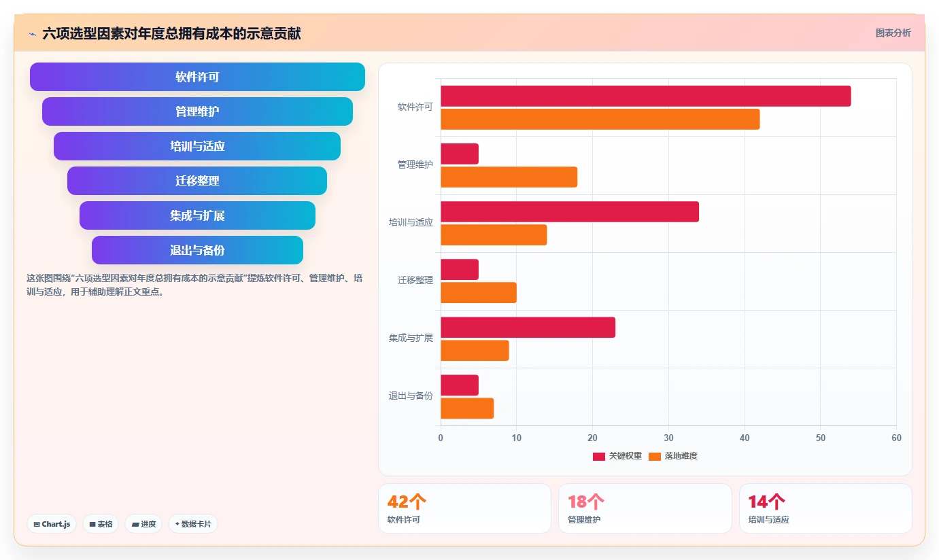Click the 软件许可 y-axis label
This screenshot has height=560, width=939.
coord(415,107)
